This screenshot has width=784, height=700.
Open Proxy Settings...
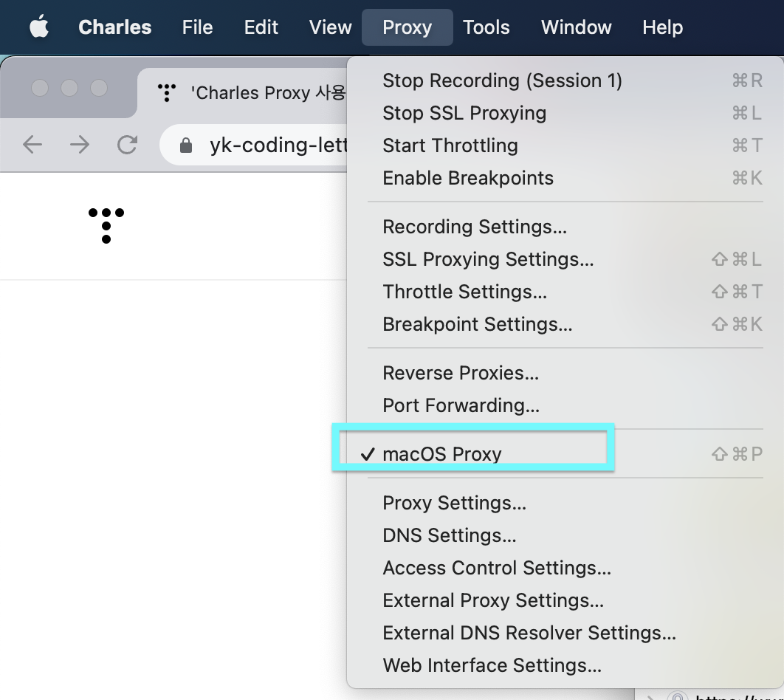coord(565,503)
